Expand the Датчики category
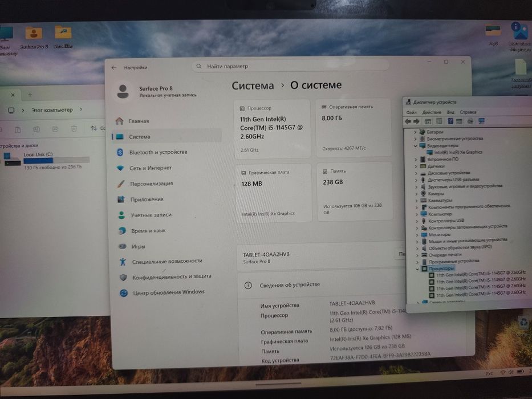Viewport: 532px width, 399px height. click(416, 166)
